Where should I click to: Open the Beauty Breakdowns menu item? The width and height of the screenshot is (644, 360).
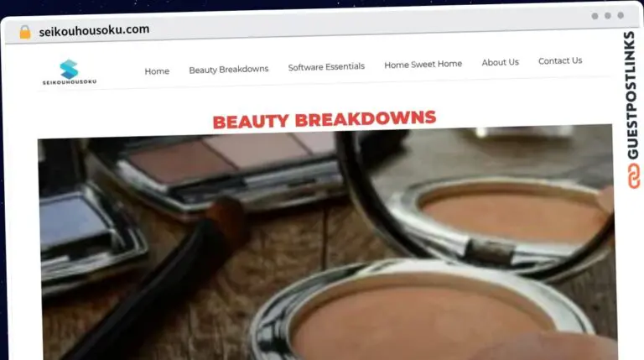tap(229, 70)
